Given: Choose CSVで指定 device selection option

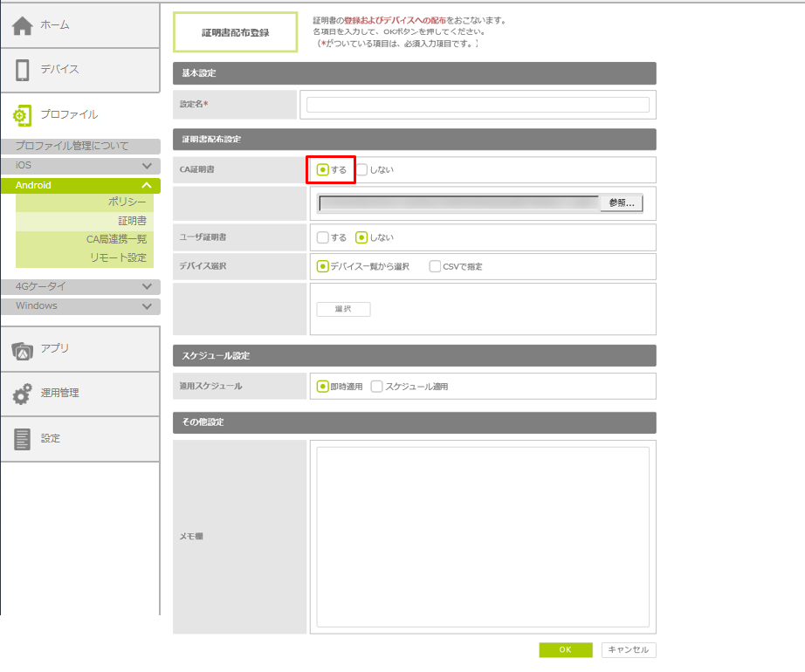Looking at the screenshot, I should (x=435, y=267).
